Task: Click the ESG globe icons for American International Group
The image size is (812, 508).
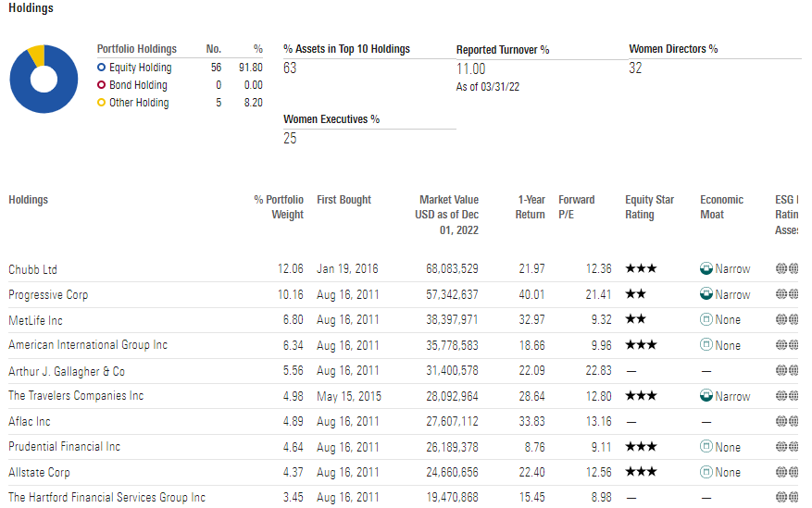Action: 787,344
